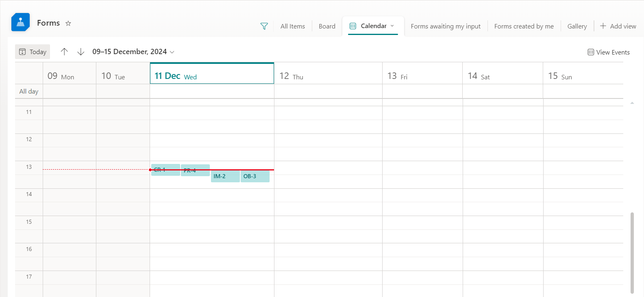Open the PR-4 calendar event

(195, 170)
